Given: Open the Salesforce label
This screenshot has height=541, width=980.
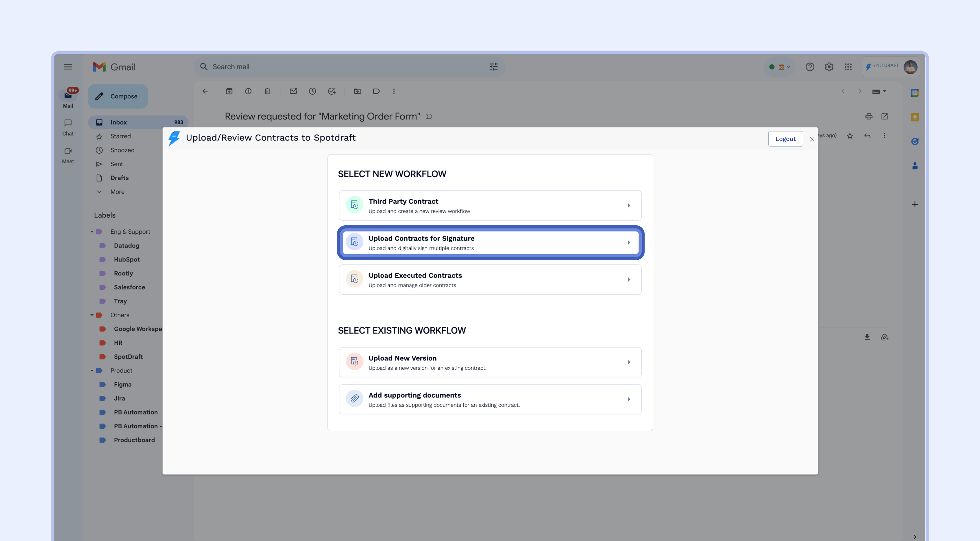Looking at the screenshot, I should (129, 287).
